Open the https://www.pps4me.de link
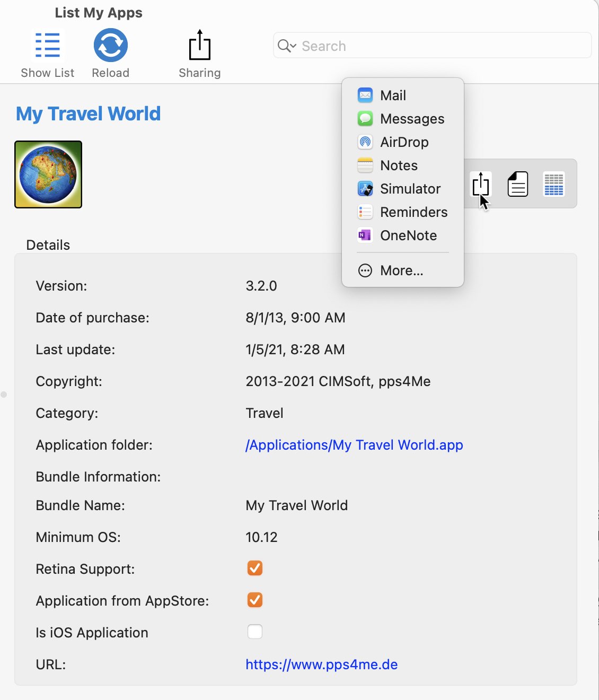The image size is (599, 700). (322, 664)
